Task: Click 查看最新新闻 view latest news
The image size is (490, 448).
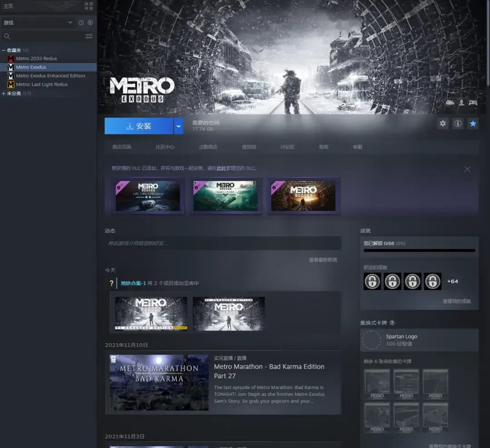Action: click(323, 260)
